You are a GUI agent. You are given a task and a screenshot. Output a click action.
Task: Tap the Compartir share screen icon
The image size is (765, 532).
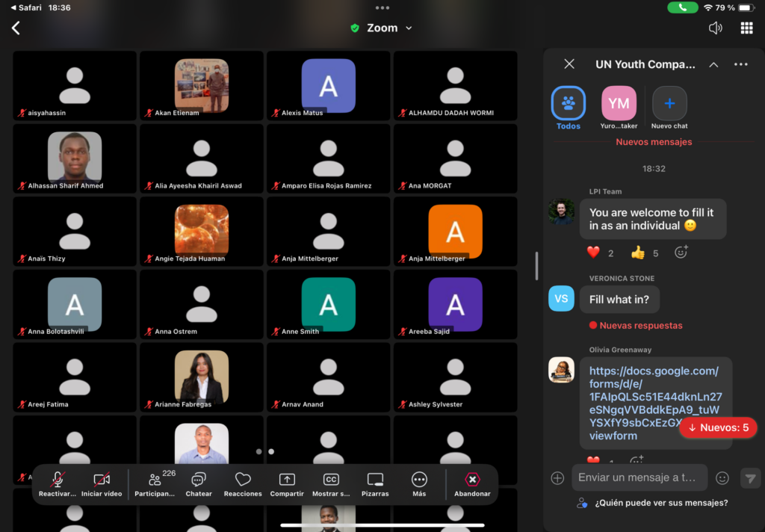287,483
